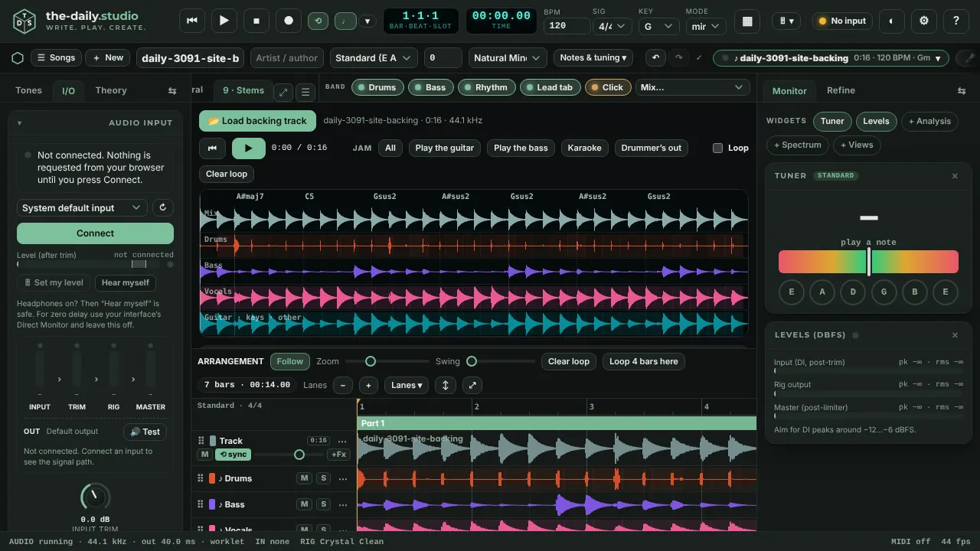Open the System default input dropdown

pyautogui.click(x=83, y=207)
